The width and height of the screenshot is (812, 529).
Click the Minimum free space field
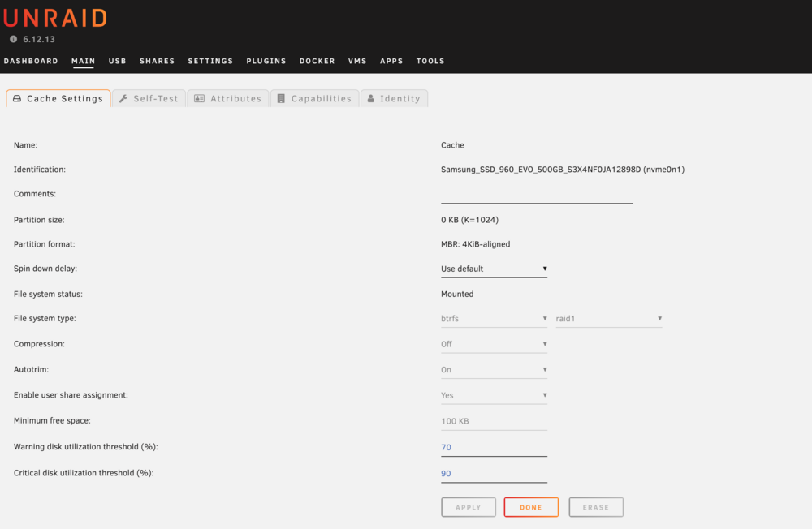[494, 421]
